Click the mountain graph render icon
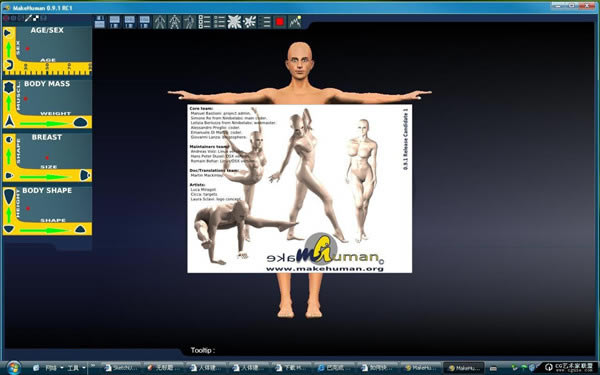The image size is (600, 375). 294,22
